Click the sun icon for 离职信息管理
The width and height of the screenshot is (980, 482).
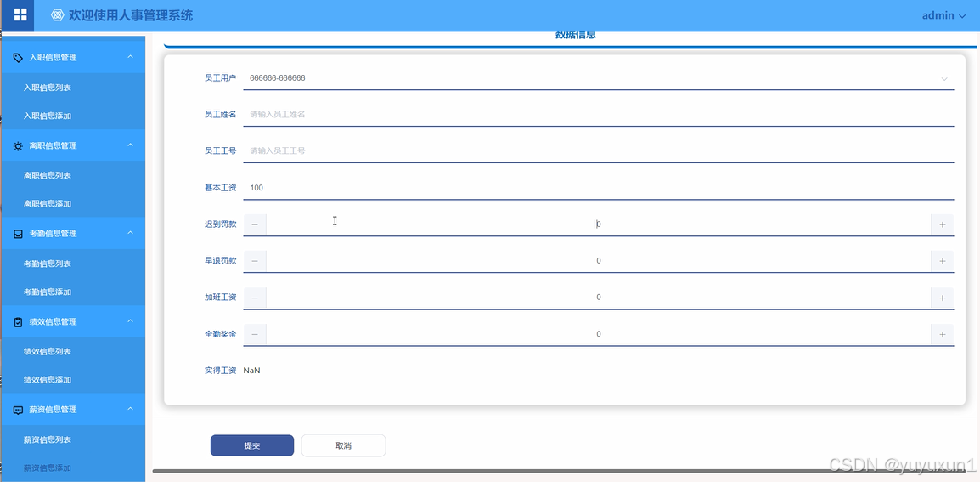click(x=18, y=146)
